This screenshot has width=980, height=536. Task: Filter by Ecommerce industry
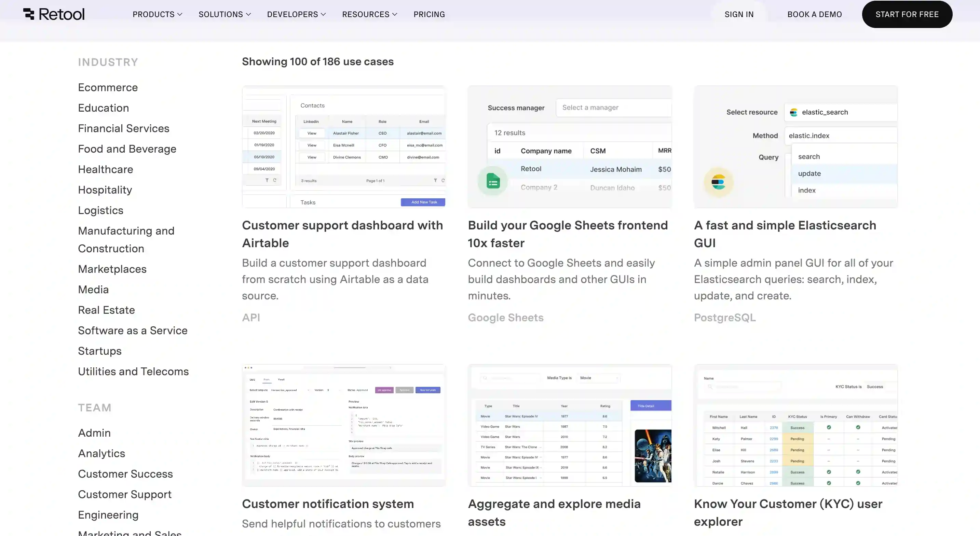coord(108,87)
